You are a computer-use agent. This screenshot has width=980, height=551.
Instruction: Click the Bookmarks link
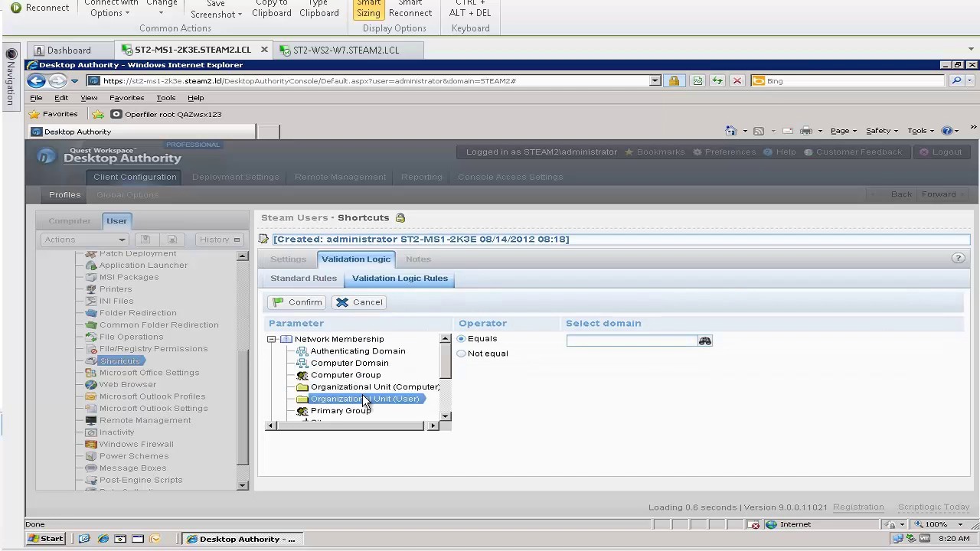coord(655,152)
